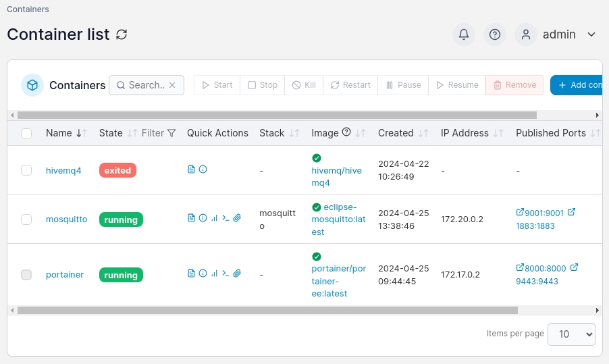This screenshot has height=364, width=609.
Task: Open the Items per page dropdown
Action: [x=571, y=334]
